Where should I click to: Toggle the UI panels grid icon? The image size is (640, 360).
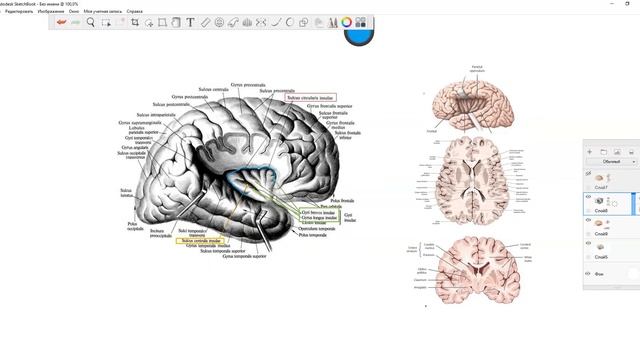coord(360,22)
